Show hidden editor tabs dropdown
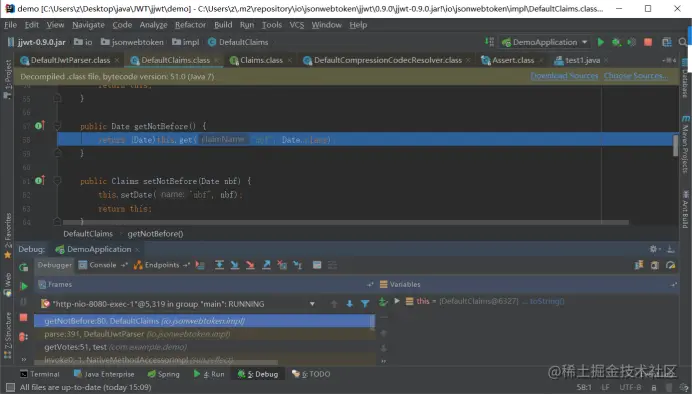Image resolution: width=692 pixels, height=394 pixels. (669, 60)
